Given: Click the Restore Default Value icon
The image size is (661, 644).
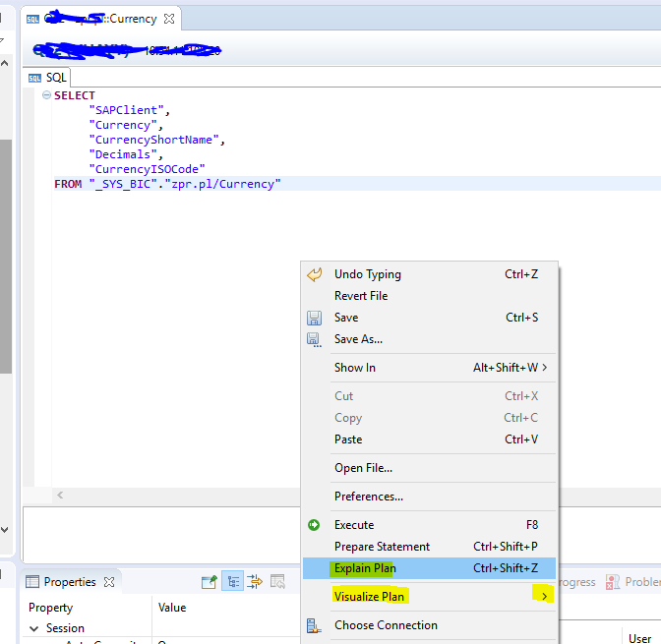Looking at the screenshot, I should pos(277,582).
